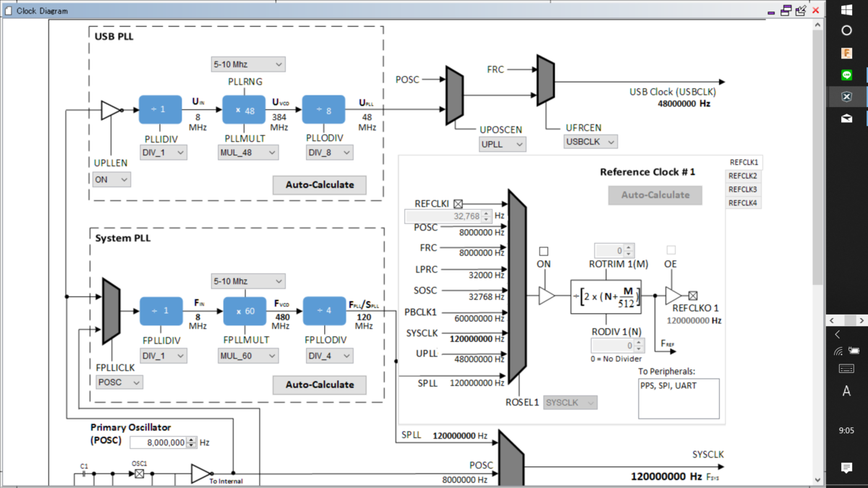
Task: Click the System PLL x60 multiplier block
Action: [244, 311]
